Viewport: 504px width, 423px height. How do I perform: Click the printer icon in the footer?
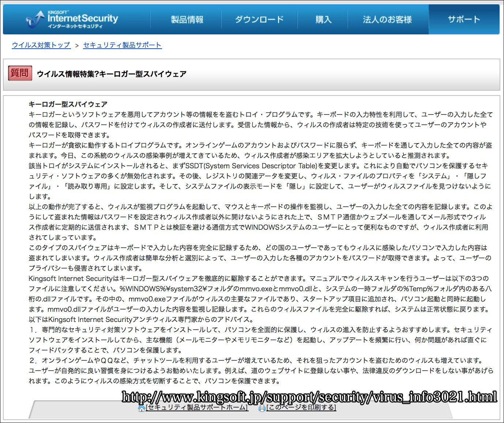[x=262, y=408]
